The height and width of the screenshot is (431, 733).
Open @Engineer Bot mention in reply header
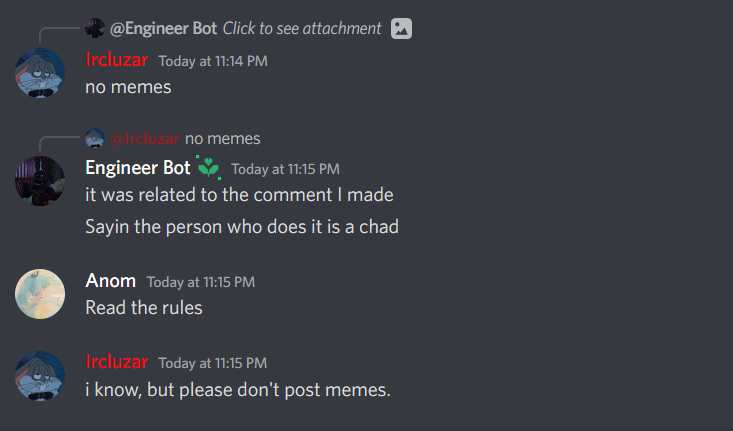pyautogui.click(x=163, y=29)
